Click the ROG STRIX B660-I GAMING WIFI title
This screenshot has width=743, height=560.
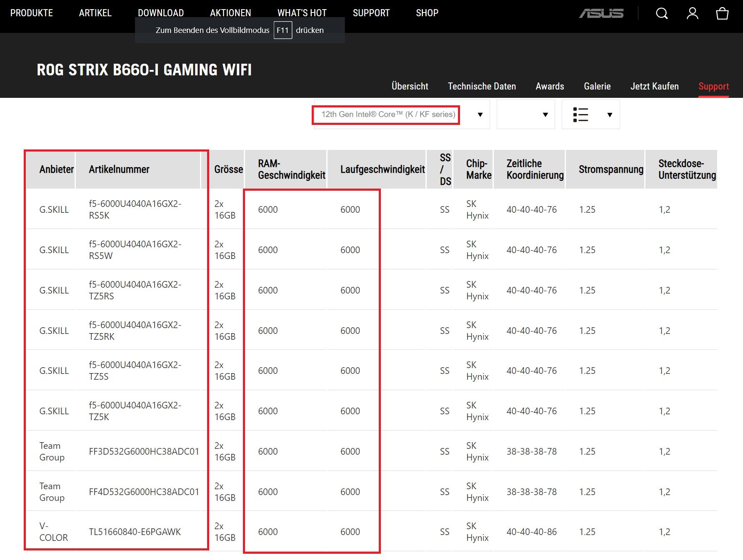click(x=144, y=70)
